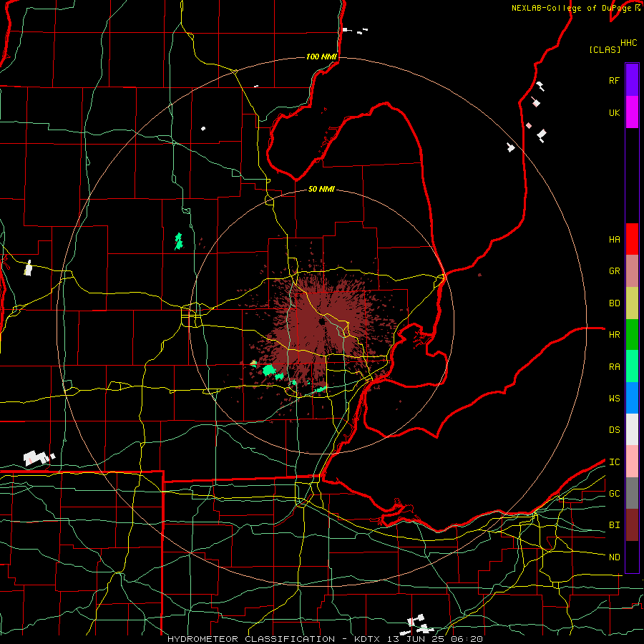
Task: Click the green rain echo northwest near the ring
Action: pyautogui.click(x=178, y=241)
